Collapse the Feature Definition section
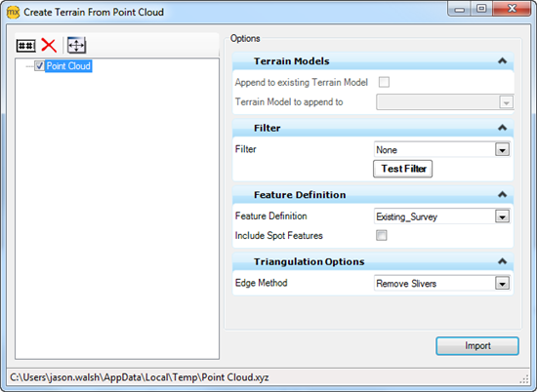The height and width of the screenshot is (392, 537). [502, 194]
